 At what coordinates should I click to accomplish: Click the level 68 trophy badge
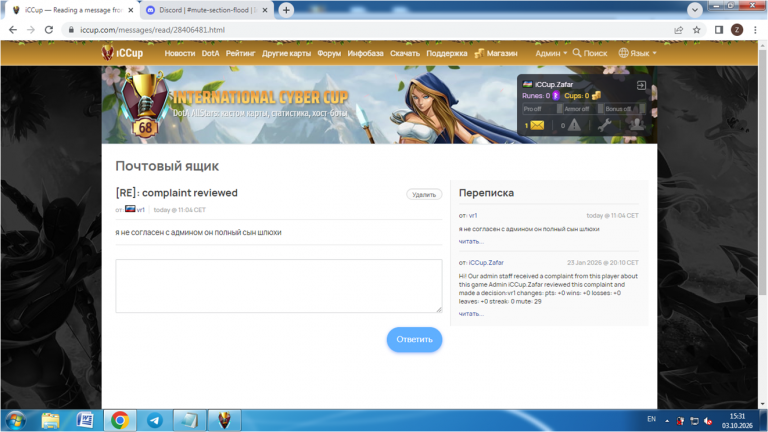click(x=145, y=105)
